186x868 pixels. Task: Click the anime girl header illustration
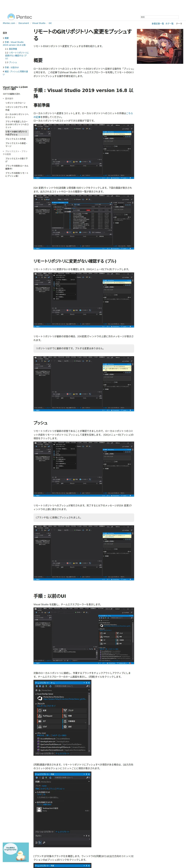point(160,46)
